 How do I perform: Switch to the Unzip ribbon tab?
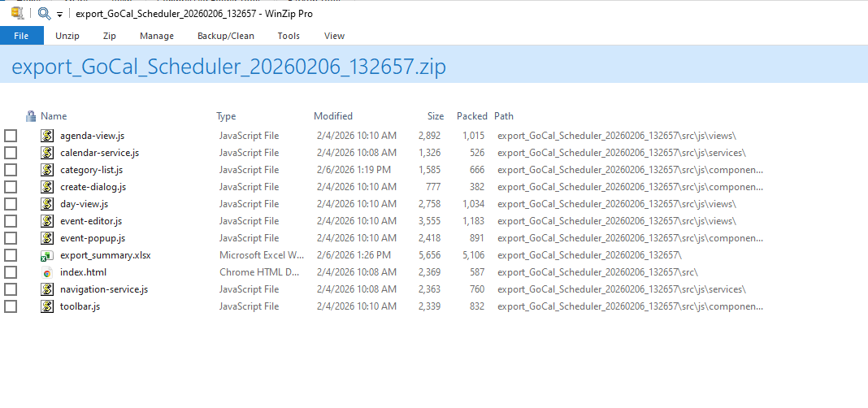(67, 36)
